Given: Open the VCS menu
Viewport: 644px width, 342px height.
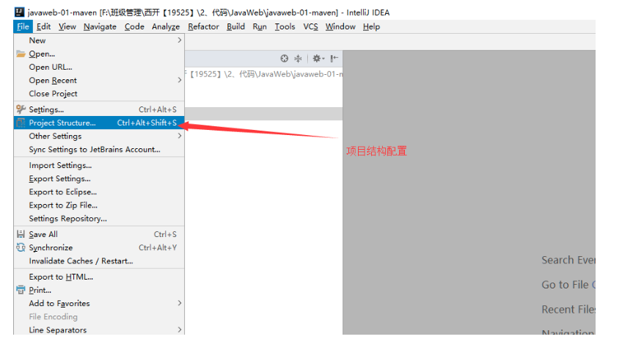Looking at the screenshot, I should [310, 26].
